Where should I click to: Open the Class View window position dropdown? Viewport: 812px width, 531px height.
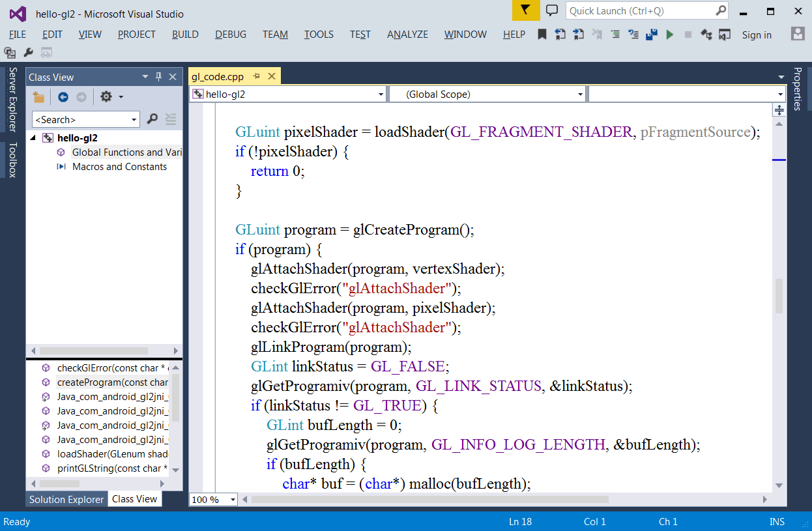[x=145, y=77]
